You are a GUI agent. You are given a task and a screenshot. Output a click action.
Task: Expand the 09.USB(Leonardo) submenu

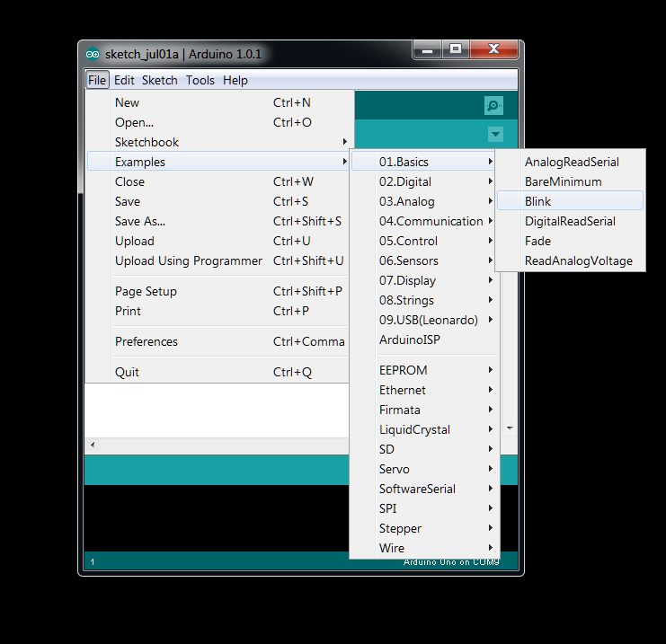(x=425, y=320)
